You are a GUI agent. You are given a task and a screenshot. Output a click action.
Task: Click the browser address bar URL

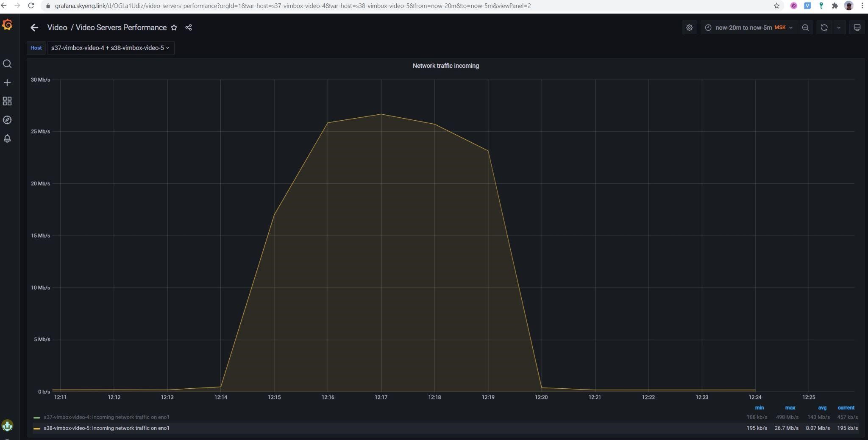pyautogui.click(x=293, y=6)
